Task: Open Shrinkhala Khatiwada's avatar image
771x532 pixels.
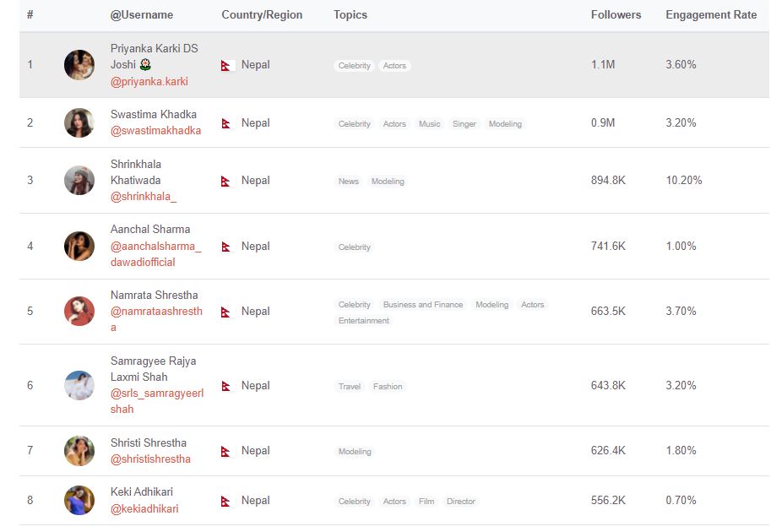Action: coord(79,181)
